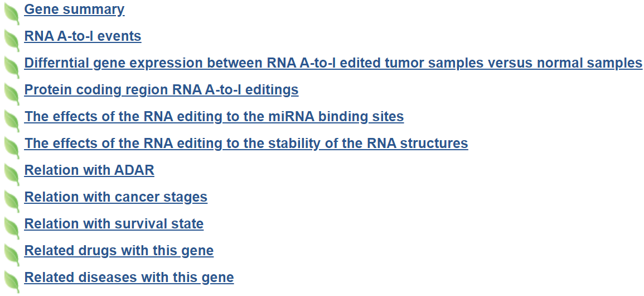
Task: Click the leaf icon beside Gene summary
Action: (x=11, y=13)
